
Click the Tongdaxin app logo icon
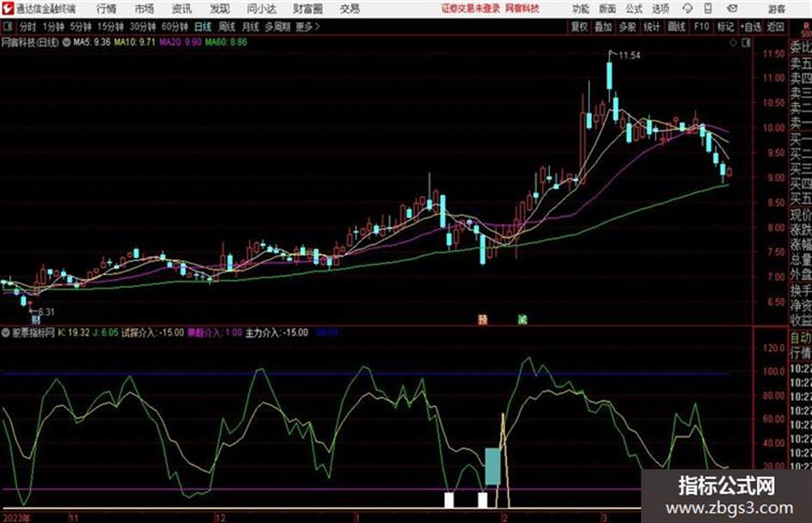point(8,9)
